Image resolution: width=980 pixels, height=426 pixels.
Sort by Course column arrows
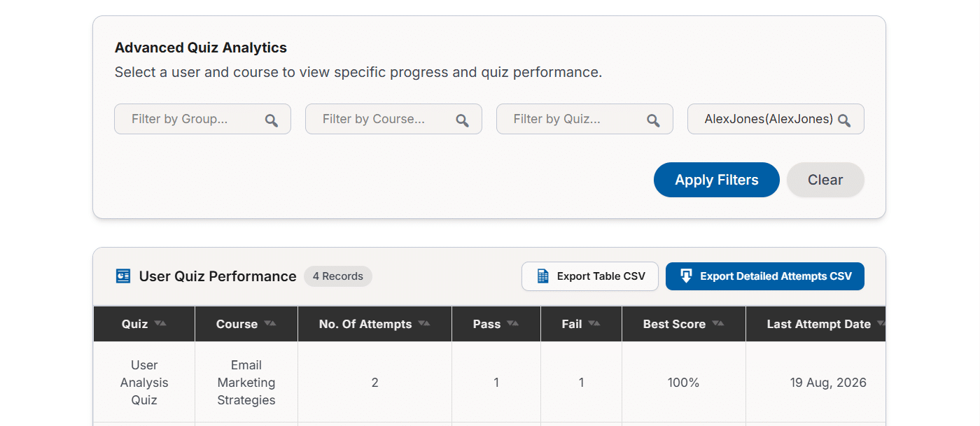click(x=270, y=323)
